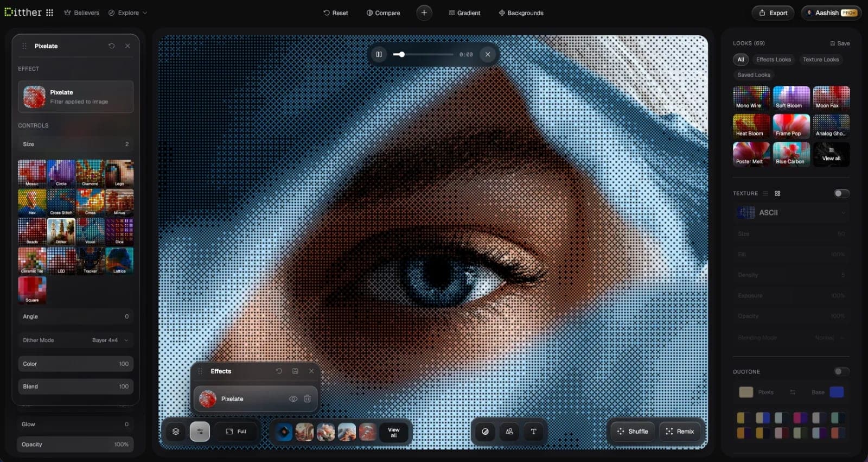Reset the Pixelate panel with the undo icon
The image size is (868, 462).
coord(112,46)
